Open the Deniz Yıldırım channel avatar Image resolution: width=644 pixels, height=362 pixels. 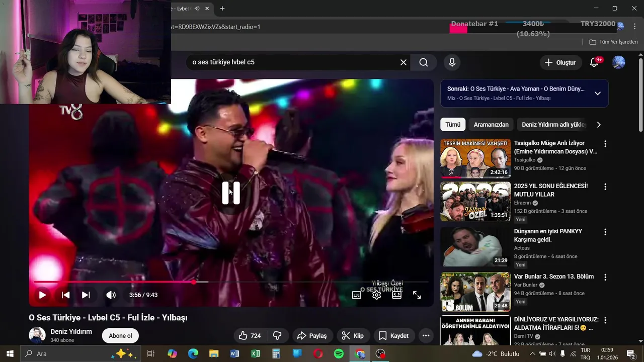point(37,335)
